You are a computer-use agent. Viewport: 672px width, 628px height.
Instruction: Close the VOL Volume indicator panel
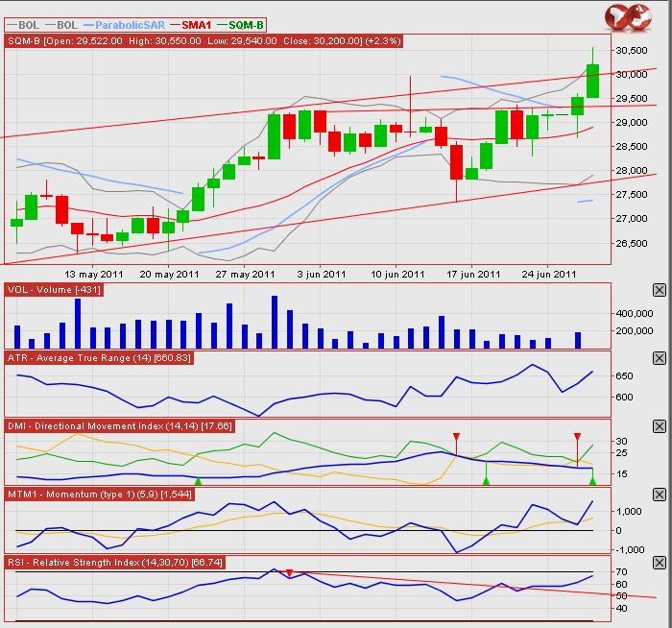(x=660, y=290)
